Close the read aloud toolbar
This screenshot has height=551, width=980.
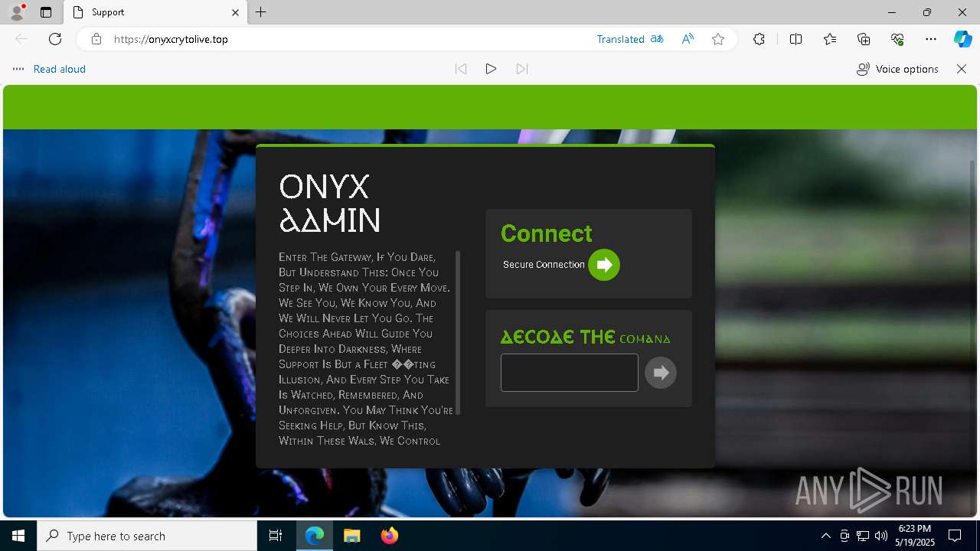pos(962,69)
